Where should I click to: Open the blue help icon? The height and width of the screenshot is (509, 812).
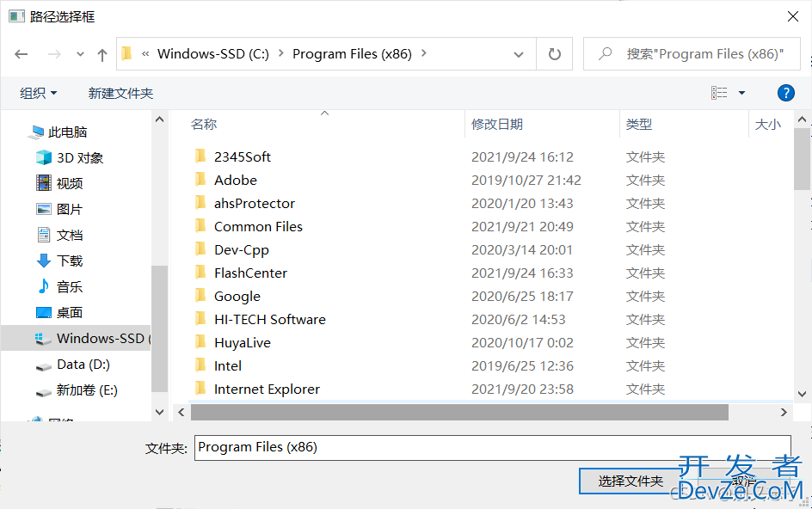(x=785, y=93)
